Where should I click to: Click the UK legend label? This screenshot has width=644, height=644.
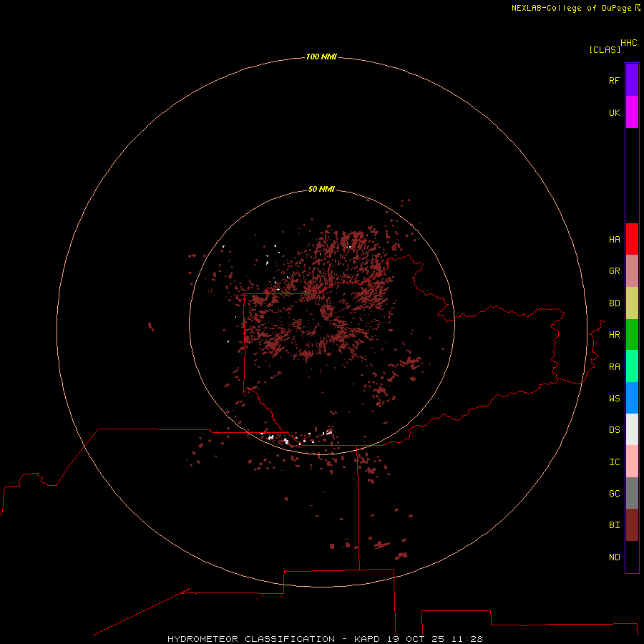click(x=614, y=112)
